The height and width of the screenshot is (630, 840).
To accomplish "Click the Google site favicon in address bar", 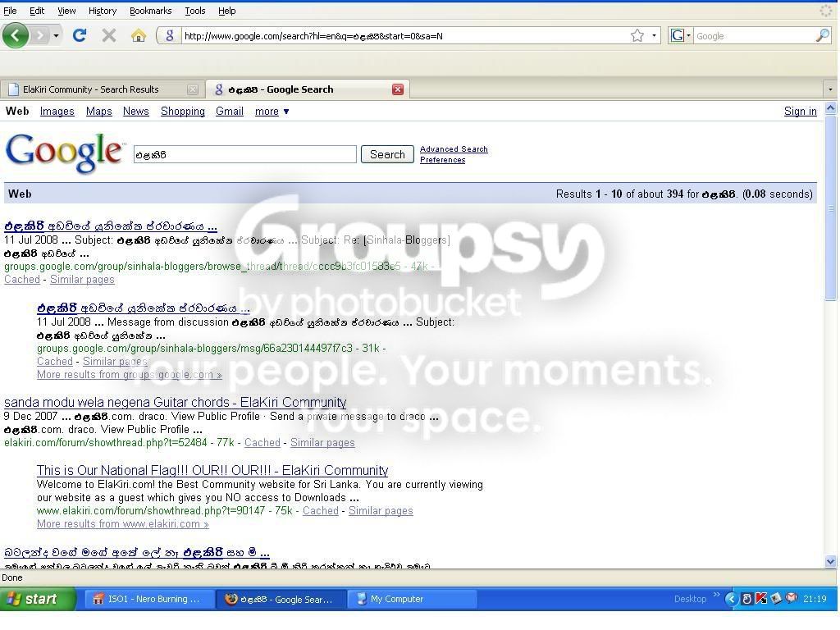I will point(169,36).
